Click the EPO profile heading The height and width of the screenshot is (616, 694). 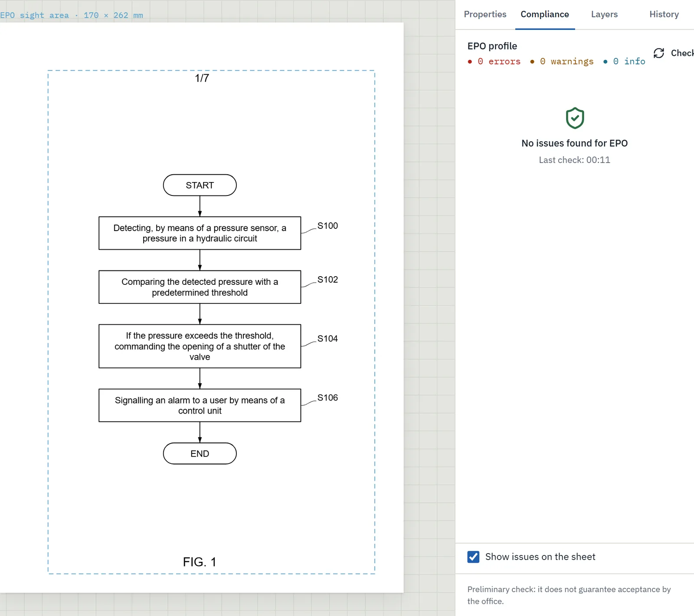tap(492, 46)
